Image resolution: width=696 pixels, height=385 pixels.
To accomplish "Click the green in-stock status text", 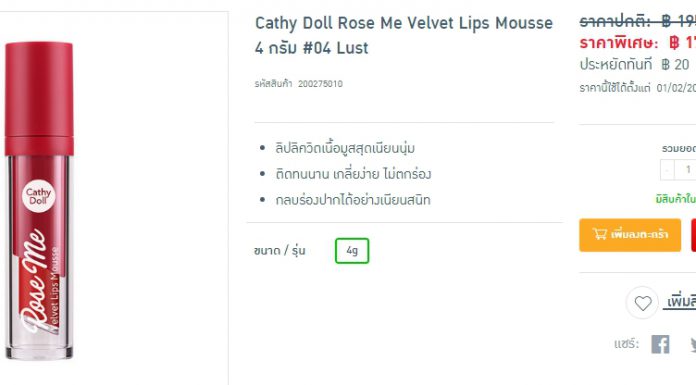I will 676,199.
